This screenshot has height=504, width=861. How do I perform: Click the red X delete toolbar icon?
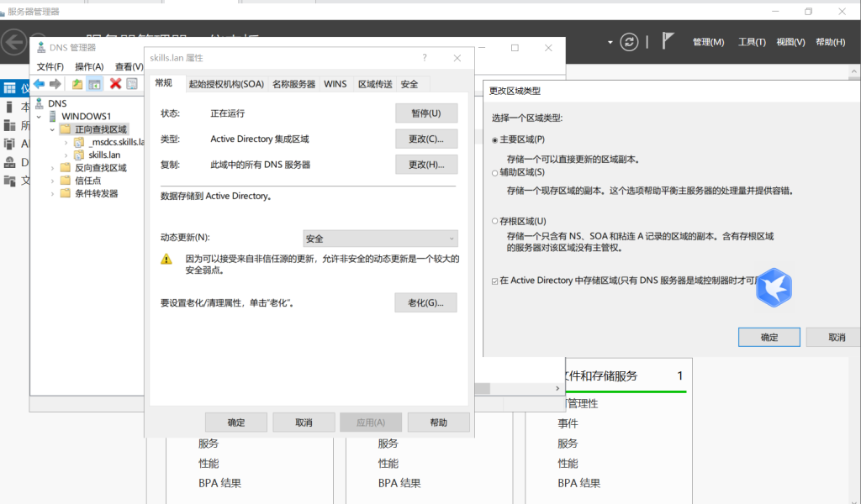(116, 84)
